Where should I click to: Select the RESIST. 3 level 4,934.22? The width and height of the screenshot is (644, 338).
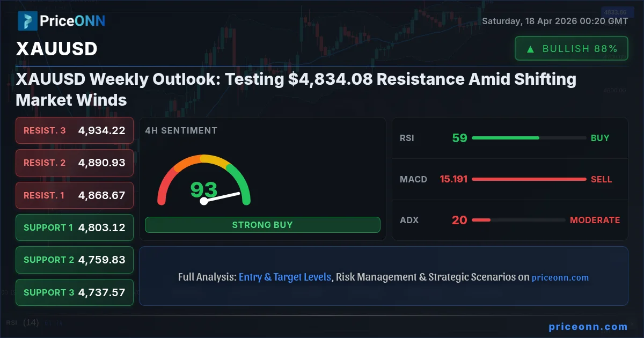pos(75,130)
